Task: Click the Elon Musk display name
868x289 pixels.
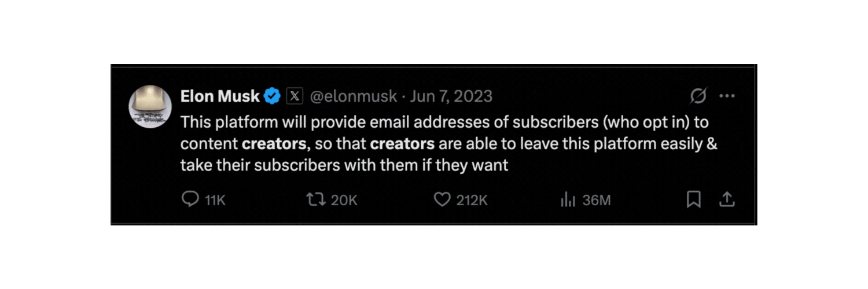Action: [220, 96]
